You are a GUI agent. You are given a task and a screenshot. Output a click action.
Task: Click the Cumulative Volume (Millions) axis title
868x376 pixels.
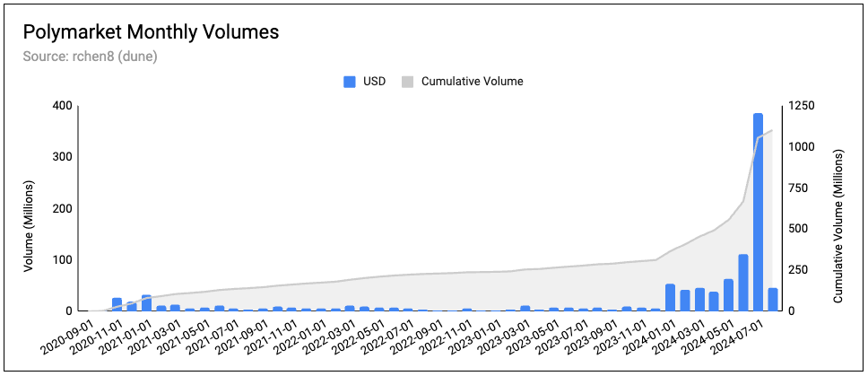coord(838,226)
